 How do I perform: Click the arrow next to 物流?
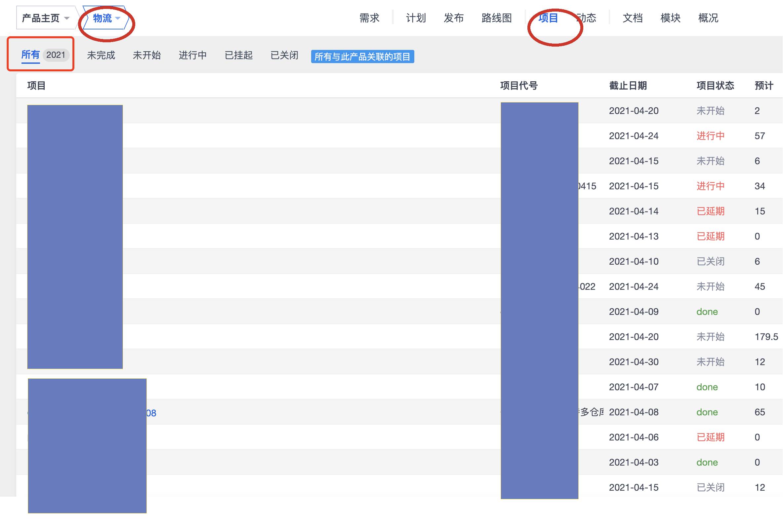pyautogui.click(x=118, y=18)
